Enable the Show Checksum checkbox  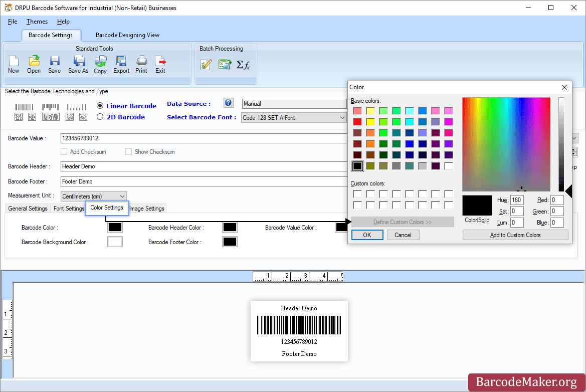[x=128, y=152]
